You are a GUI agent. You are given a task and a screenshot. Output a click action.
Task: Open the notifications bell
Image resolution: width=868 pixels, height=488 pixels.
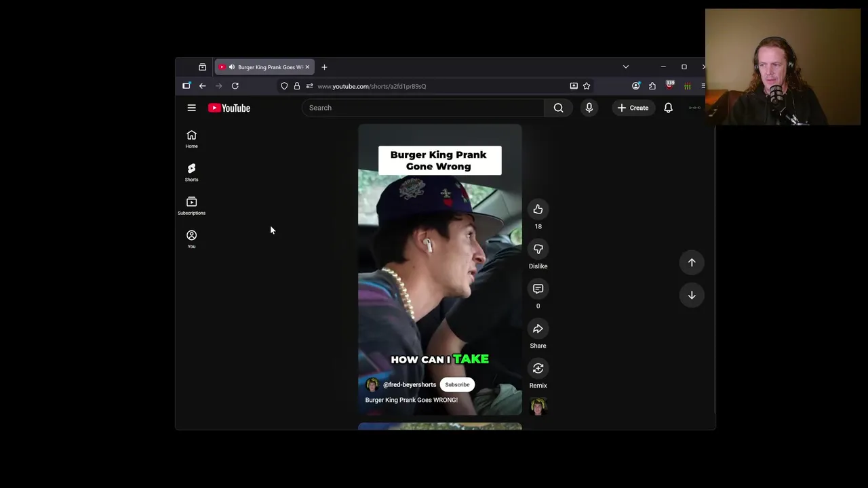(x=668, y=108)
